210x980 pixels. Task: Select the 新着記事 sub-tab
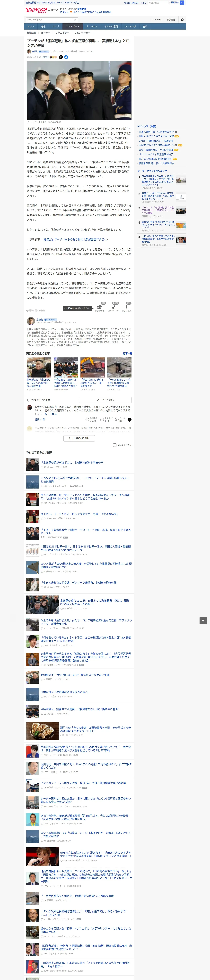coord(31,33)
